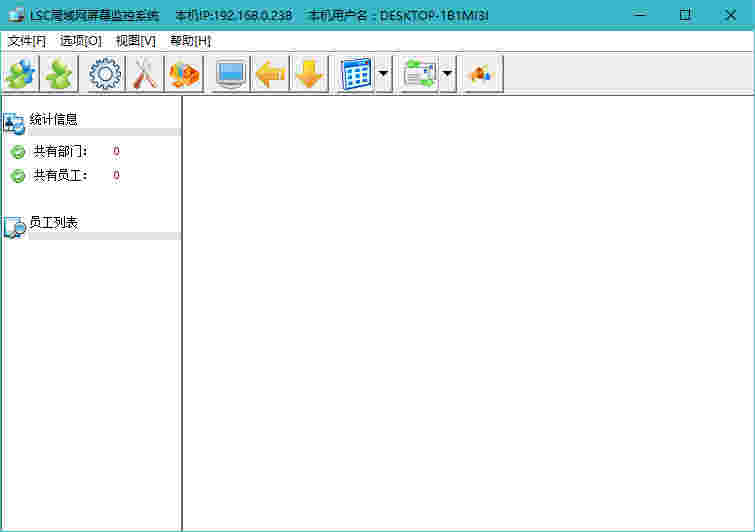This screenshot has height=532, width=755.
Task: Expand the dropdown arrow beside the transfer icon
Action: pyautogui.click(x=447, y=75)
